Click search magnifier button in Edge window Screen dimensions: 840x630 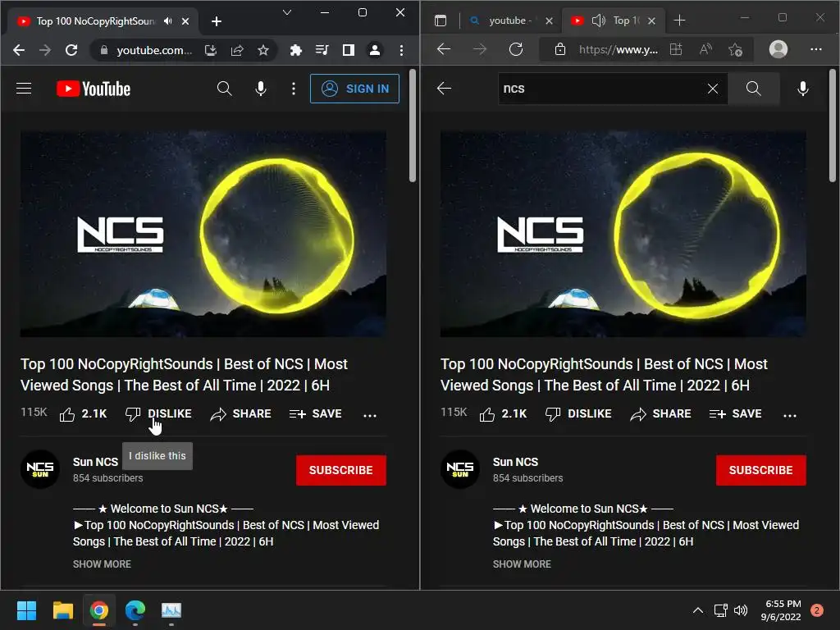(753, 89)
